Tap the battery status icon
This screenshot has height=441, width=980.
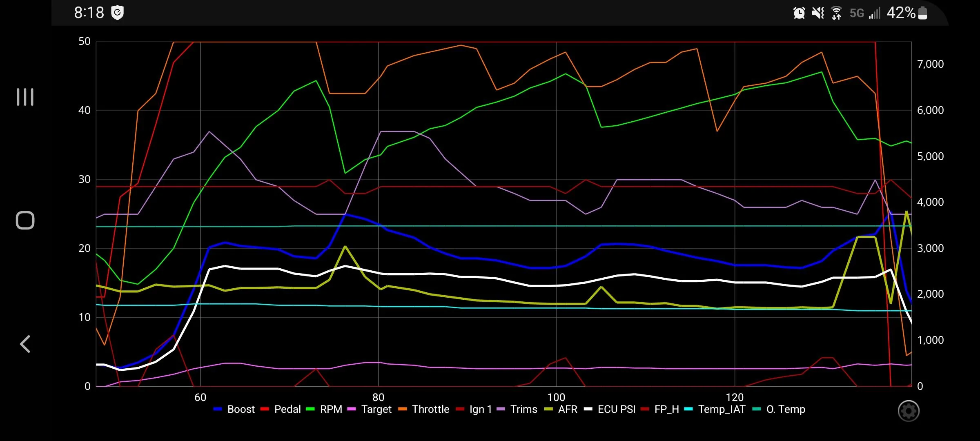922,13
